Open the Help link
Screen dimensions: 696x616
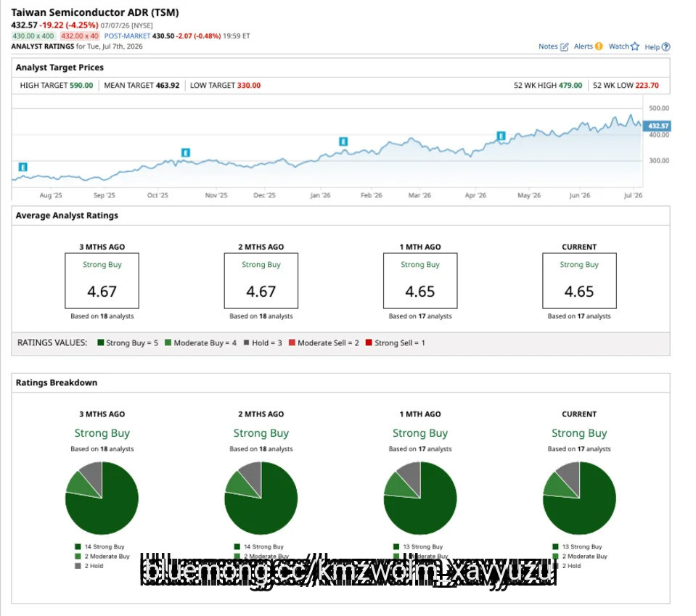(x=652, y=46)
